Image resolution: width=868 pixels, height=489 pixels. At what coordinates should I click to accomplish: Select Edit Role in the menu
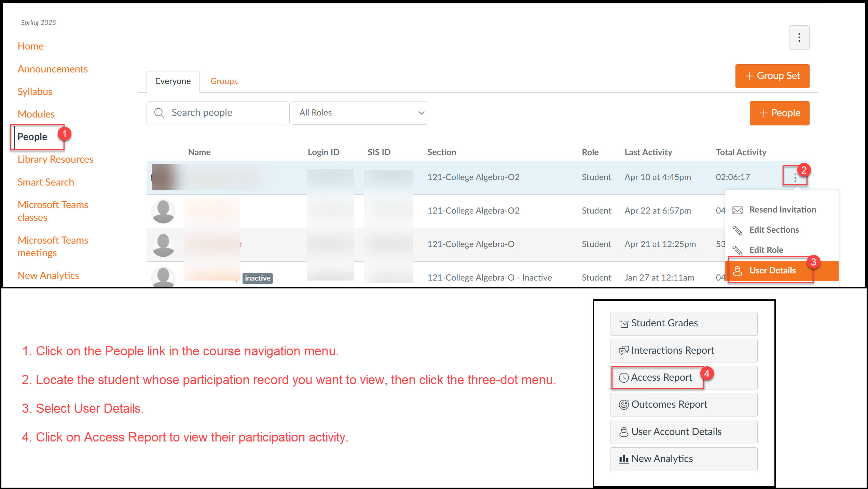tap(766, 250)
